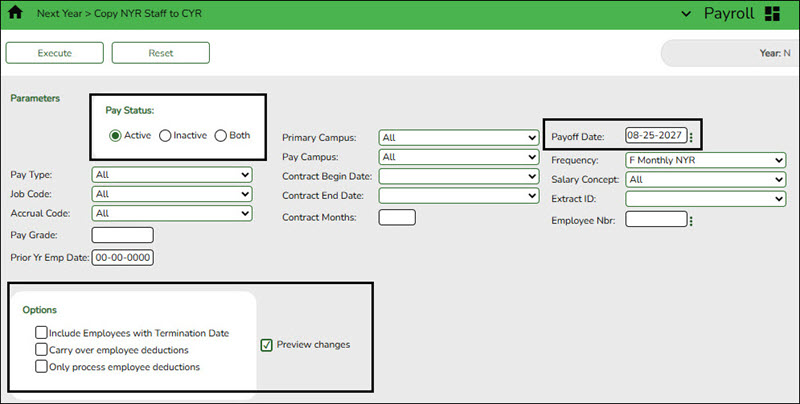
Task: Select the Both pay status
Action: pyautogui.click(x=220, y=136)
